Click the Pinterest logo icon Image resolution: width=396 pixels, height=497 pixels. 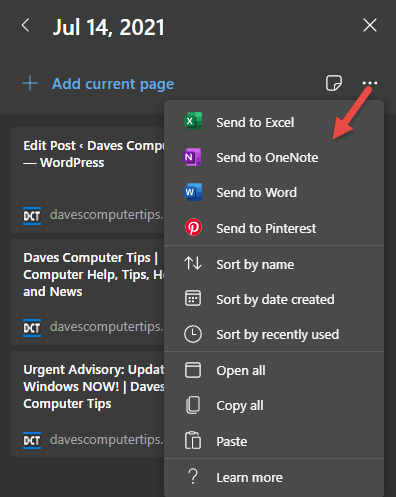193,227
